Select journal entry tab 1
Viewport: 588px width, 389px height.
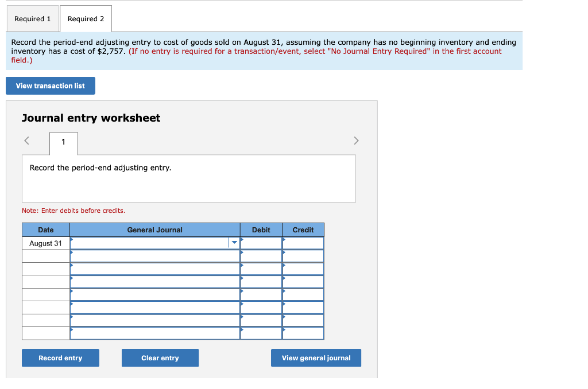point(63,142)
